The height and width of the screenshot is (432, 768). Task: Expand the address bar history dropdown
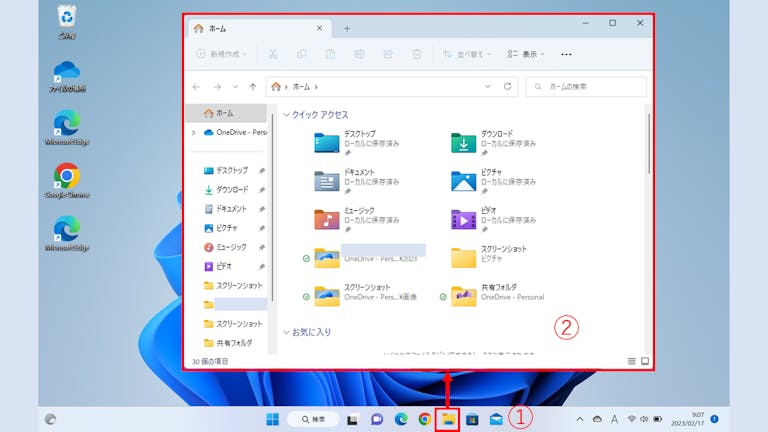pyautogui.click(x=487, y=87)
